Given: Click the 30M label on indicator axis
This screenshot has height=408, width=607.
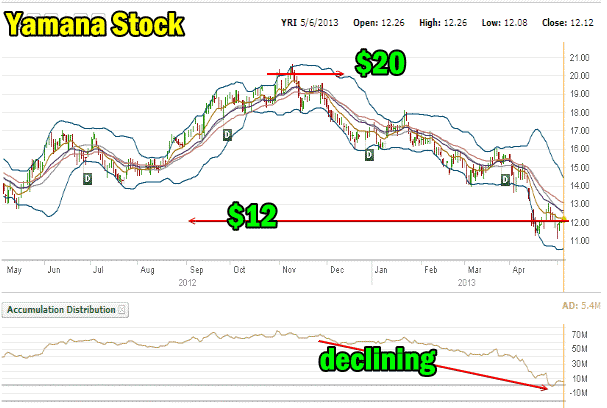Looking at the screenshot, I should (580, 364).
